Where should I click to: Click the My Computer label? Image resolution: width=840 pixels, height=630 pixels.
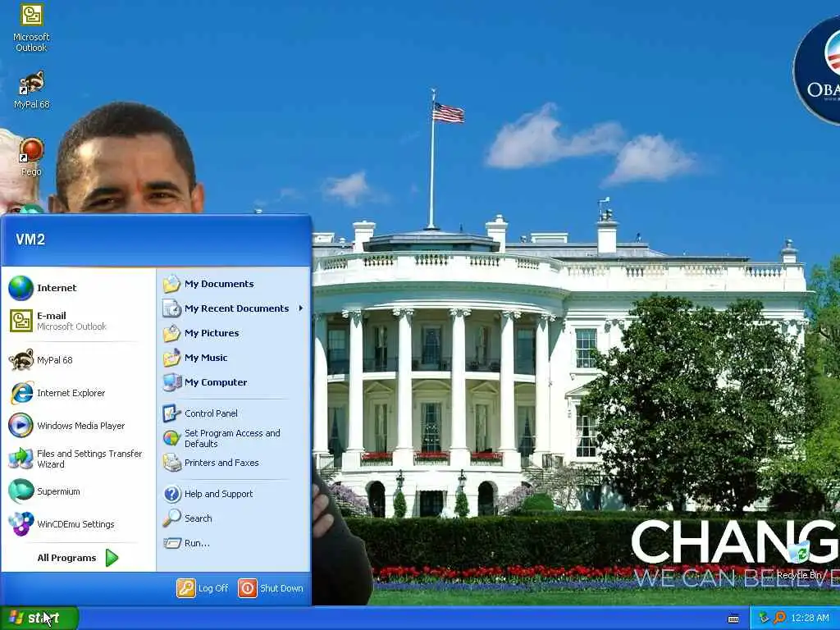click(x=216, y=382)
